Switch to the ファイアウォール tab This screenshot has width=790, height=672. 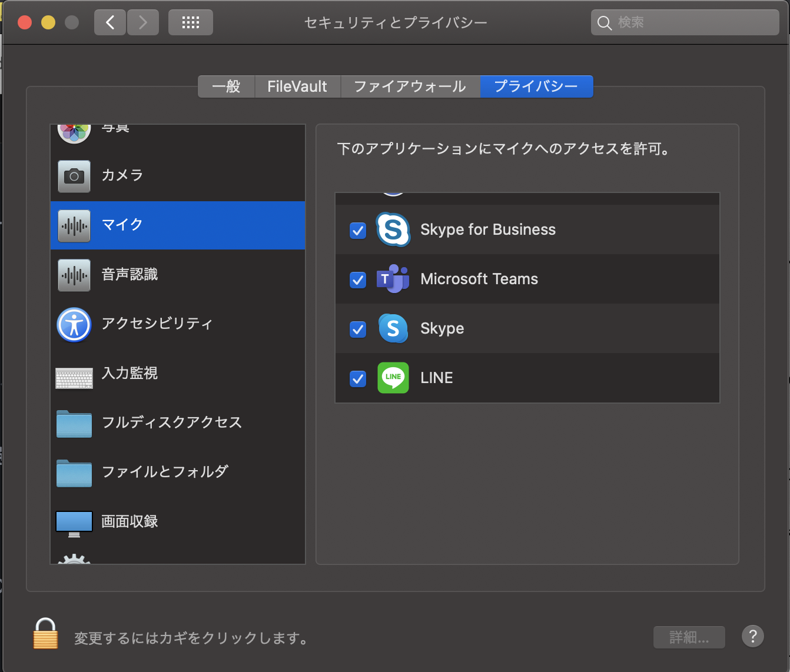click(410, 87)
